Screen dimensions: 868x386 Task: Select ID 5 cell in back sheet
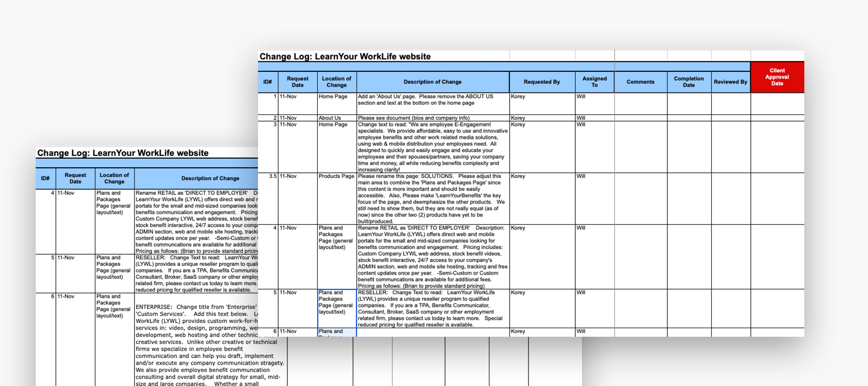tap(45, 274)
